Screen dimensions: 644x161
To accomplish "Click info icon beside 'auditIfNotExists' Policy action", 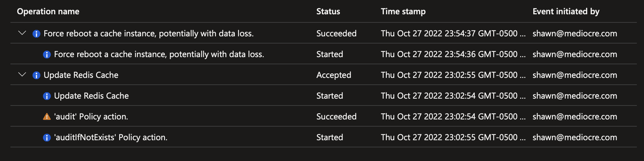I will (47, 137).
